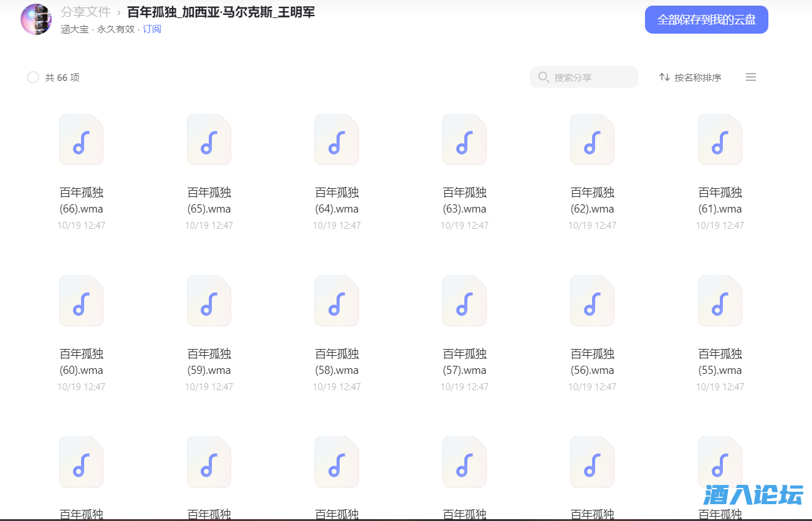Select all items using the circle checkbox
Screen dimensions: 812x521
coord(32,77)
